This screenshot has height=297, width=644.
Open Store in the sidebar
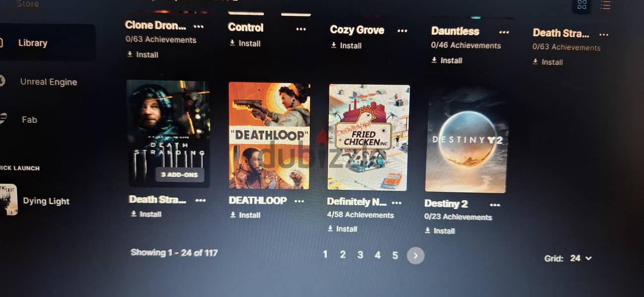(28, 4)
